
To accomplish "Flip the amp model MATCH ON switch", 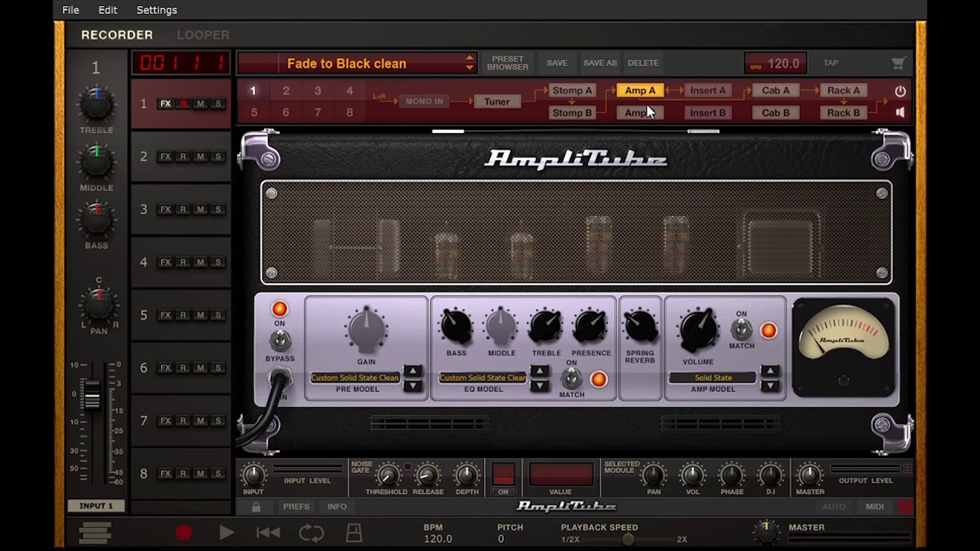I will 741,330.
